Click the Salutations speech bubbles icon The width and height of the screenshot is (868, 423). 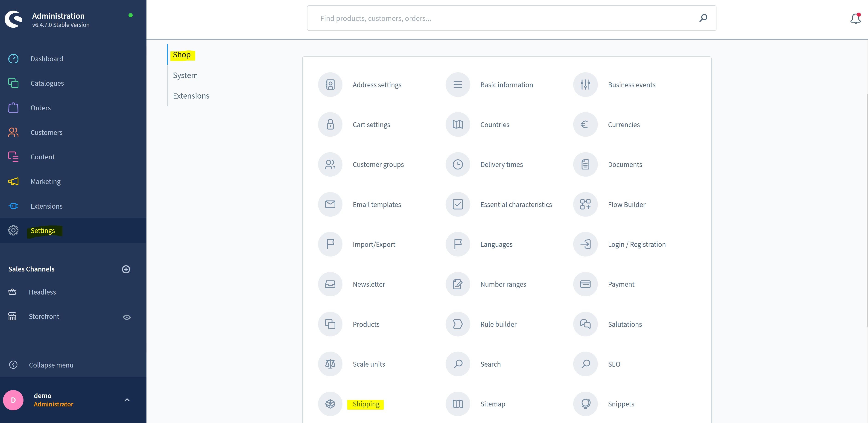585,324
